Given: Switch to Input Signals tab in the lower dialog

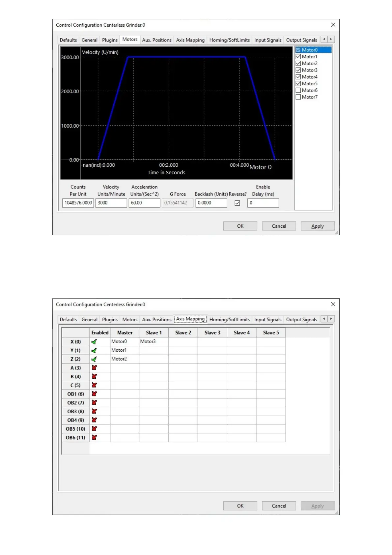Looking at the screenshot, I should click(x=268, y=320).
